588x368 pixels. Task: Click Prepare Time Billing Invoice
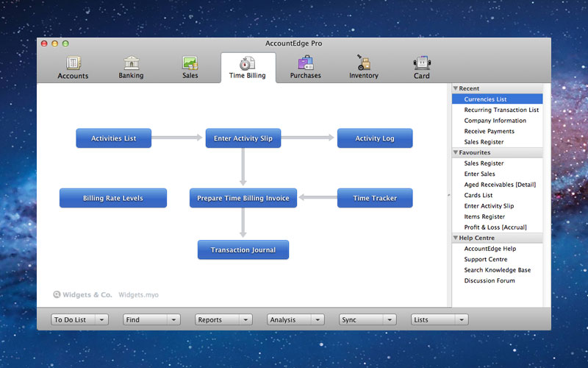click(x=243, y=198)
